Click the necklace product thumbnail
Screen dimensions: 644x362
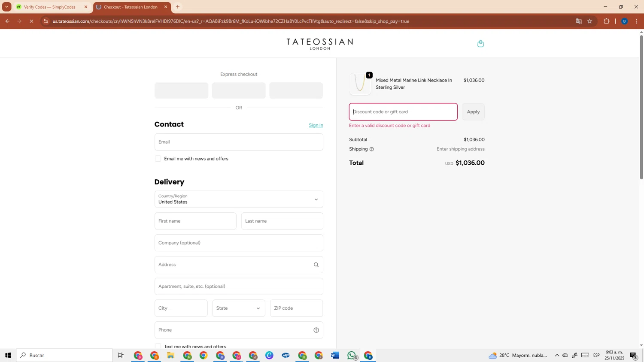[360, 84]
